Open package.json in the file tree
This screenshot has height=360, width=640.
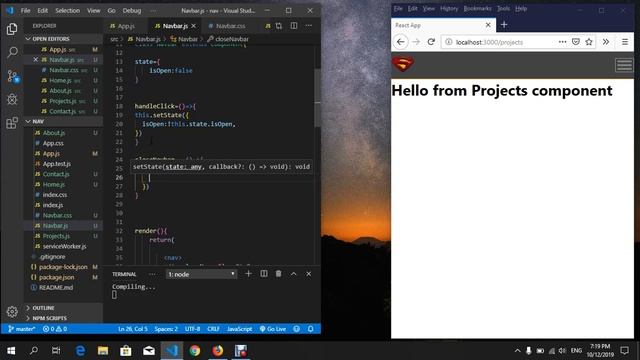pos(56,277)
